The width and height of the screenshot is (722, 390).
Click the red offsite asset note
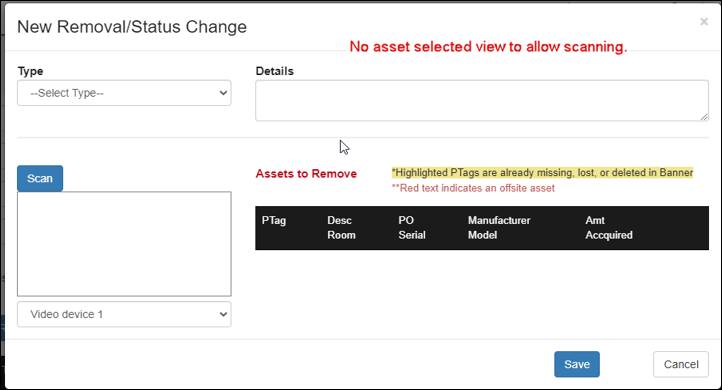click(473, 188)
